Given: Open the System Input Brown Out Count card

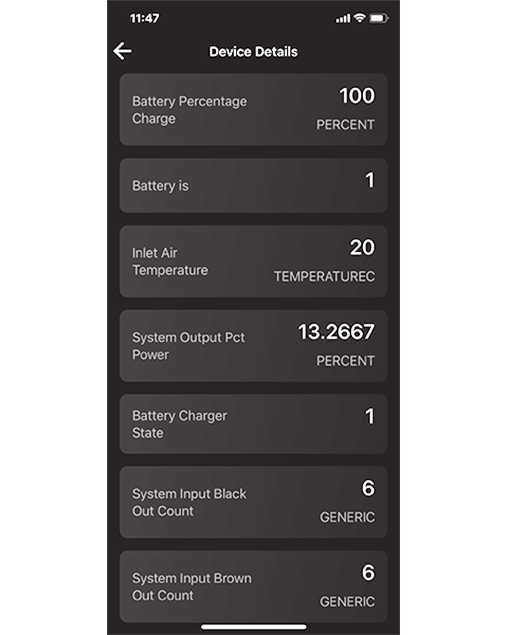Looking at the screenshot, I should tap(254, 586).
